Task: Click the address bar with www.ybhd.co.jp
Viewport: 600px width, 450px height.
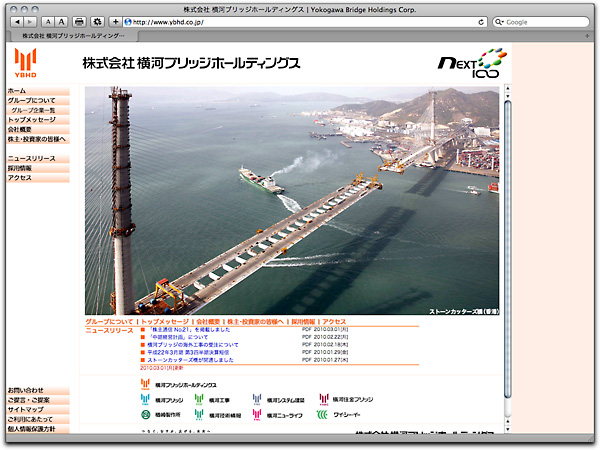Action: click(300, 21)
